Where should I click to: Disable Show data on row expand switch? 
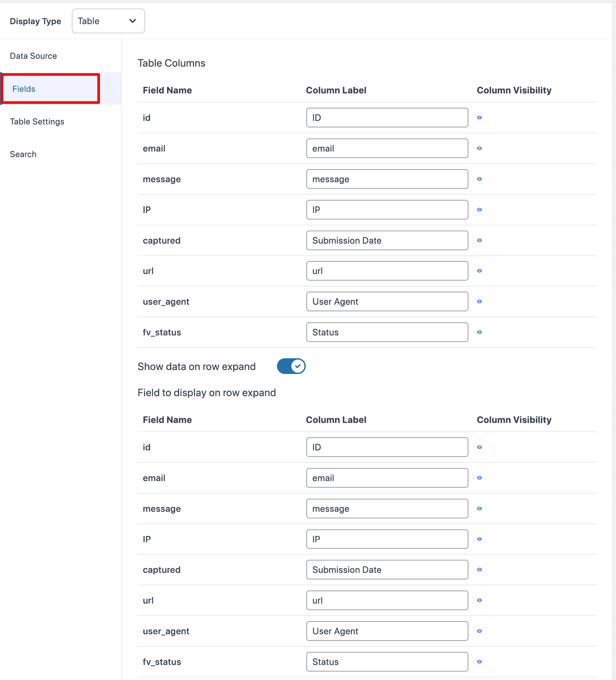coord(291,366)
